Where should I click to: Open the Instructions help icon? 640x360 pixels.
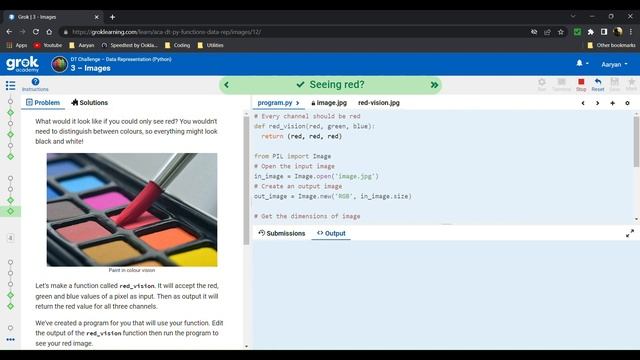pyautogui.click(x=35, y=84)
